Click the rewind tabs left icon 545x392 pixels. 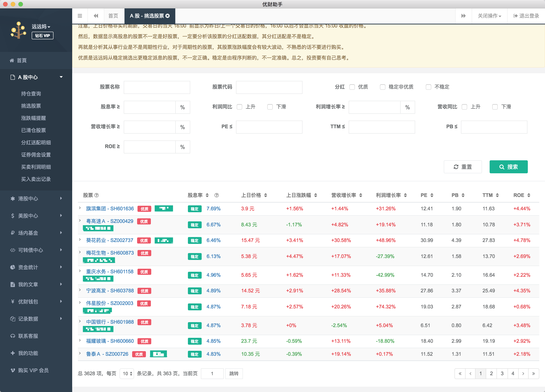point(96,16)
